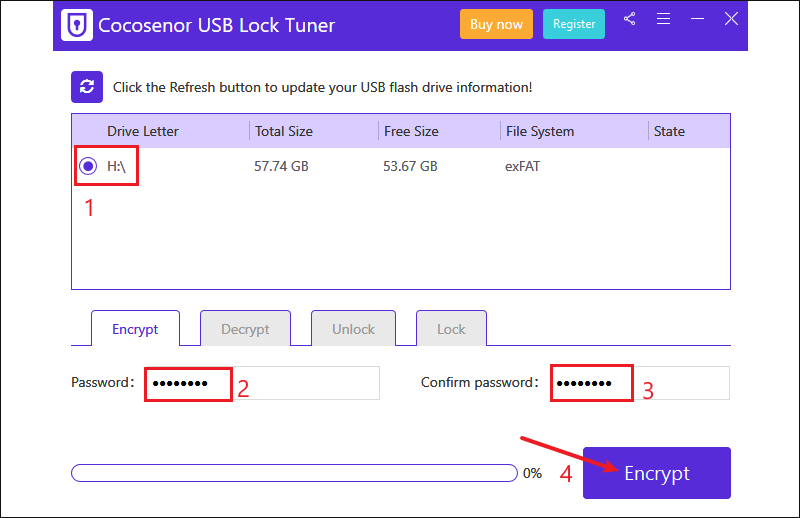
Task: Focus the Confirm password field
Action: click(x=640, y=383)
